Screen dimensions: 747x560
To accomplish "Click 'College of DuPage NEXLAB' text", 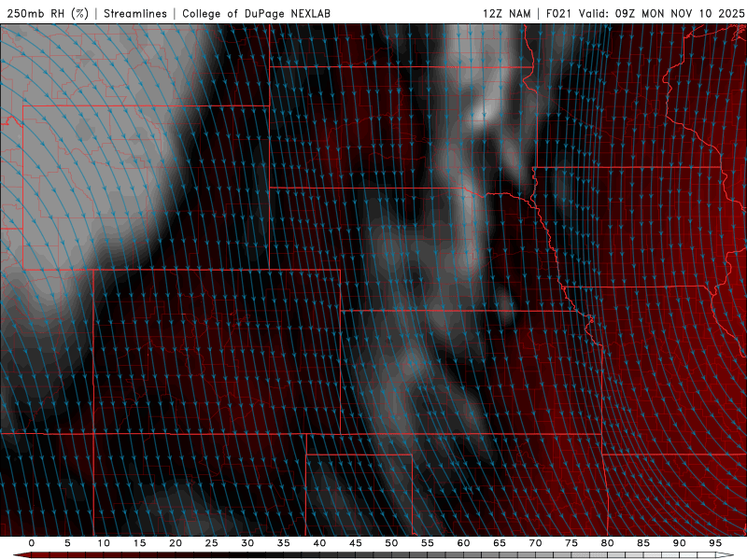I will pos(256,13).
